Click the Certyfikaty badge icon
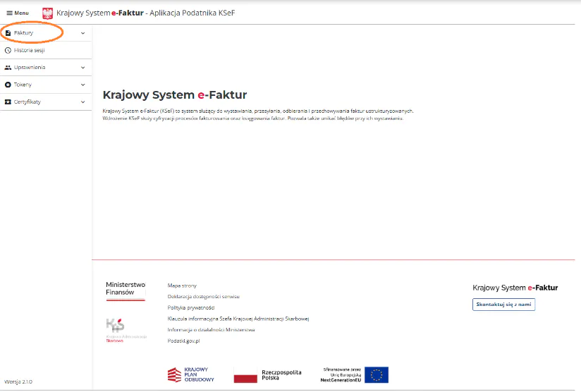The width and height of the screenshot is (581, 392). [8, 102]
